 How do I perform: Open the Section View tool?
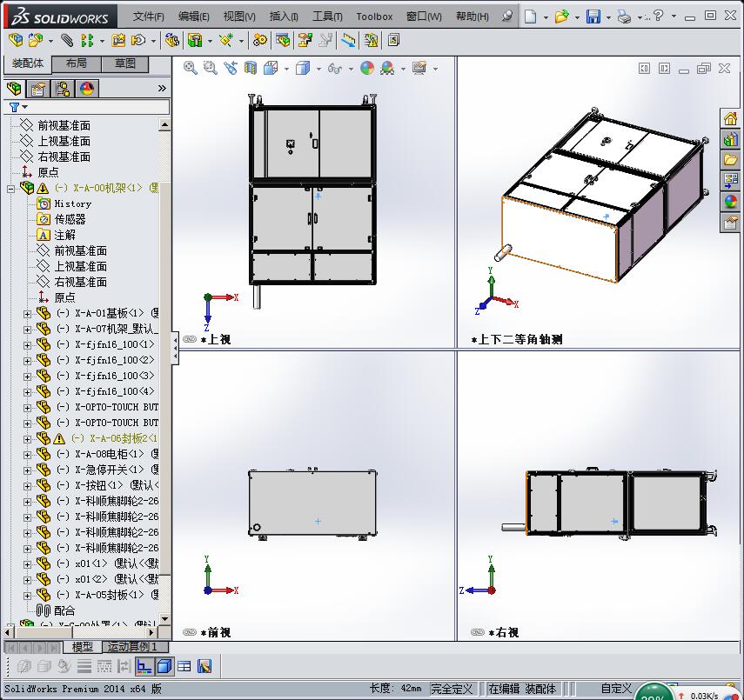pyautogui.click(x=251, y=68)
